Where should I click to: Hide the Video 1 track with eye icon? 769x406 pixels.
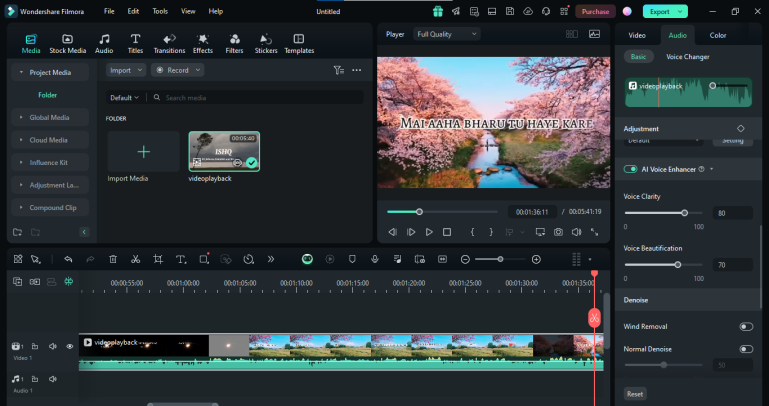[x=69, y=346]
